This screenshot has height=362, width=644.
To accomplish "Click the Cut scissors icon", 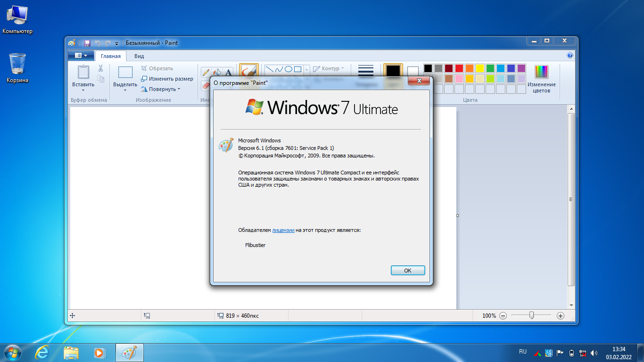I will pos(100,68).
